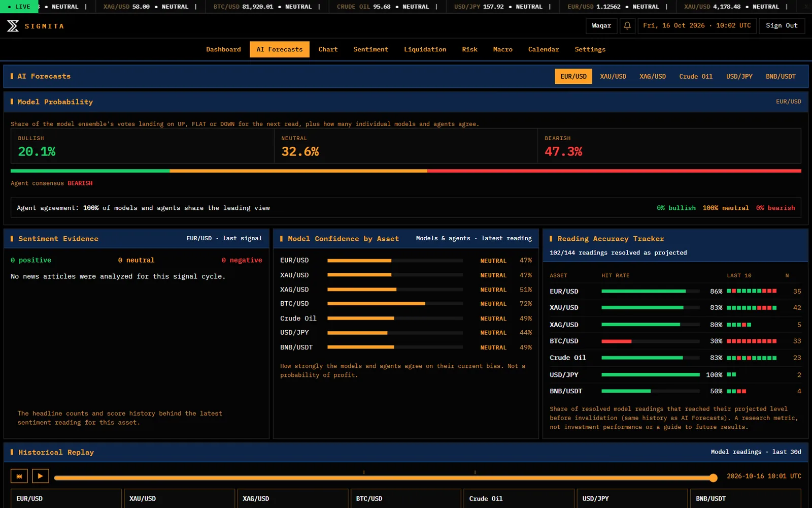
Task: Select Crude Oil asset forecast button
Action: click(x=696, y=76)
